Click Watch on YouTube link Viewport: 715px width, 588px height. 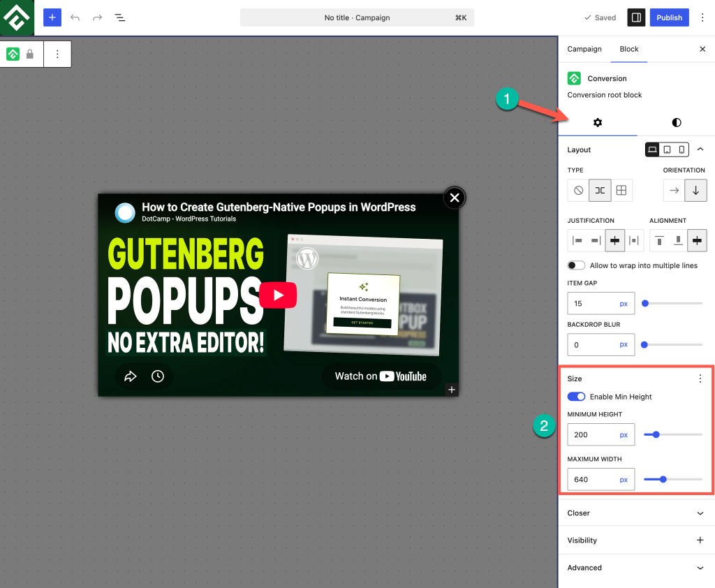click(381, 376)
